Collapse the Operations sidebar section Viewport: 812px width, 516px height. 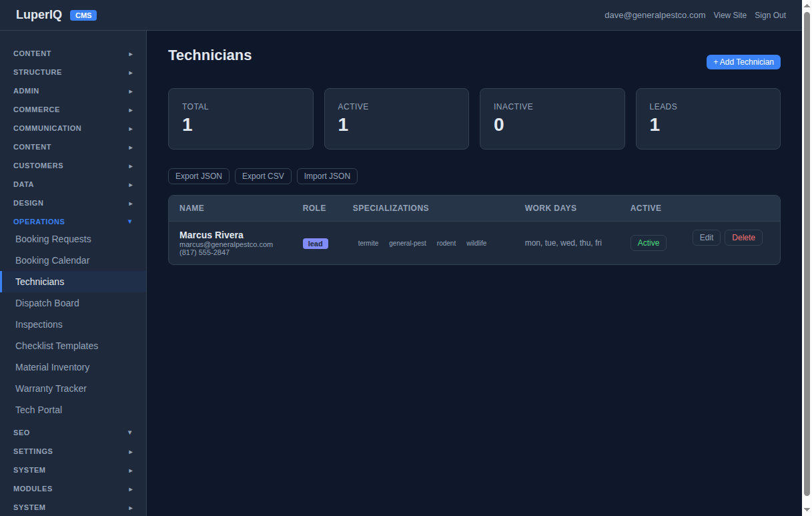pos(73,222)
